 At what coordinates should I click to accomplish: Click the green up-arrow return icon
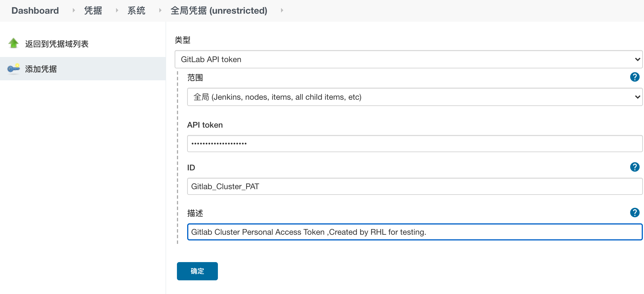coord(13,43)
